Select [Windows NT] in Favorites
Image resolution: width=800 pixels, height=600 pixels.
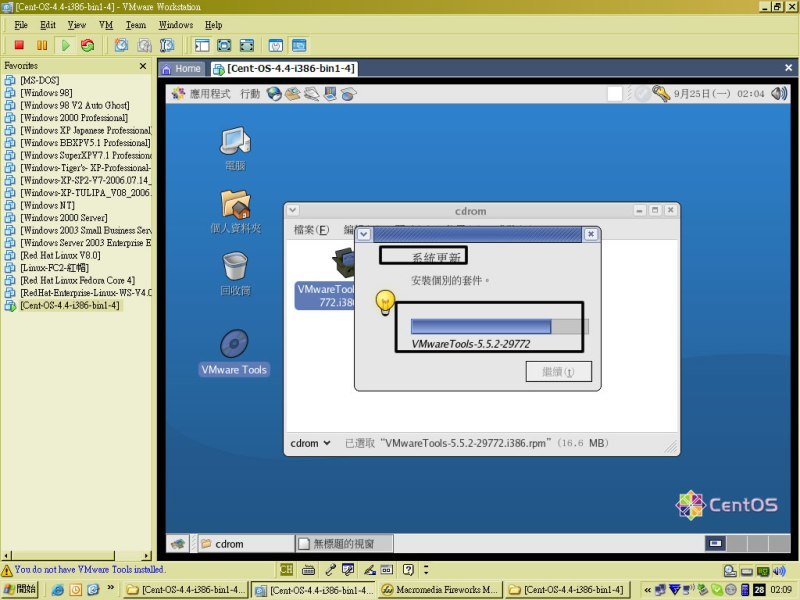pyautogui.click(x=47, y=206)
